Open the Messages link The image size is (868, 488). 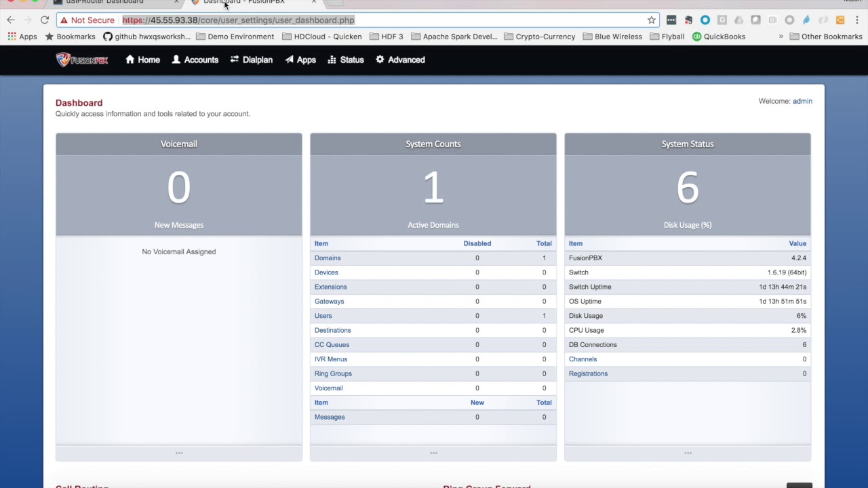(x=330, y=417)
